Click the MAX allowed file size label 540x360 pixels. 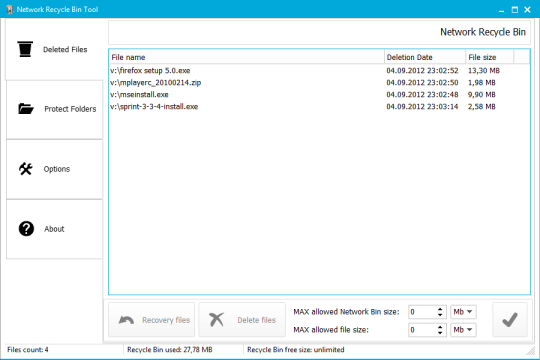[x=331, y=330]
